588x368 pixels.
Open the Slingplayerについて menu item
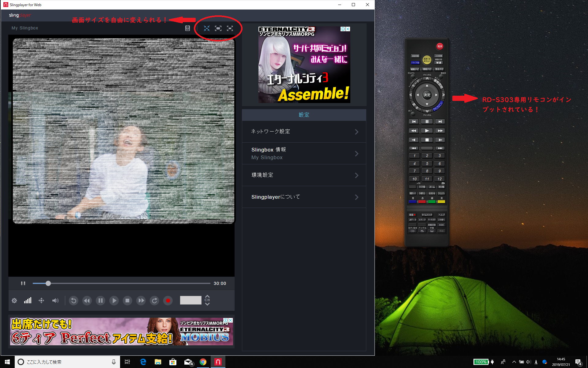(x=304, y=197)
